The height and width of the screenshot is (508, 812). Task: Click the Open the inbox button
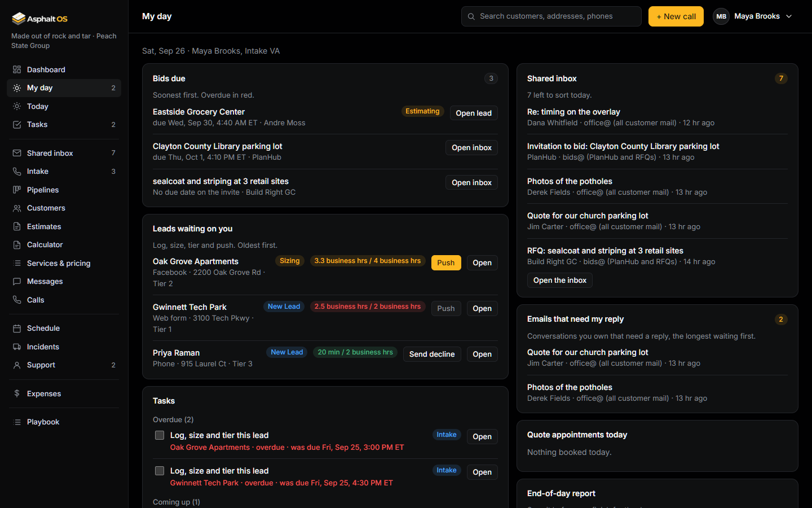tap(560, 281)
